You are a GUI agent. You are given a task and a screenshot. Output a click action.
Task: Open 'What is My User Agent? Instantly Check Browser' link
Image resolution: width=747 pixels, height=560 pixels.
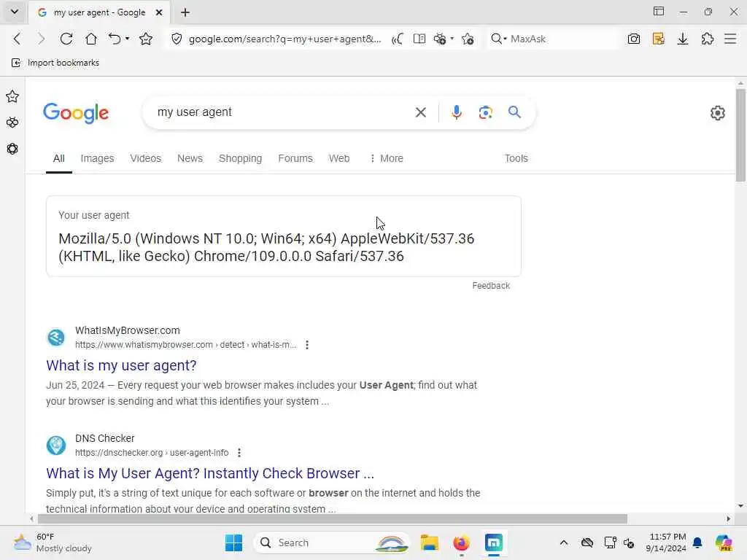210,473
